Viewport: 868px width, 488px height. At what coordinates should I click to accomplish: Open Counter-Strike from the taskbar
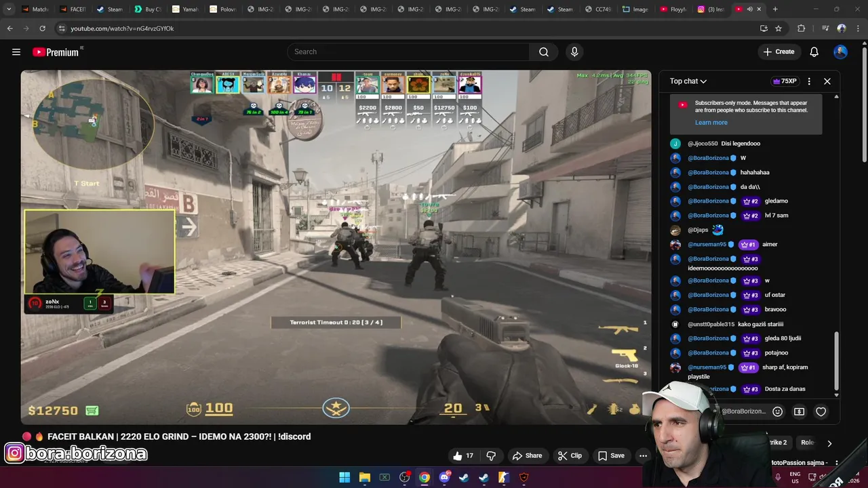point(503,477)
